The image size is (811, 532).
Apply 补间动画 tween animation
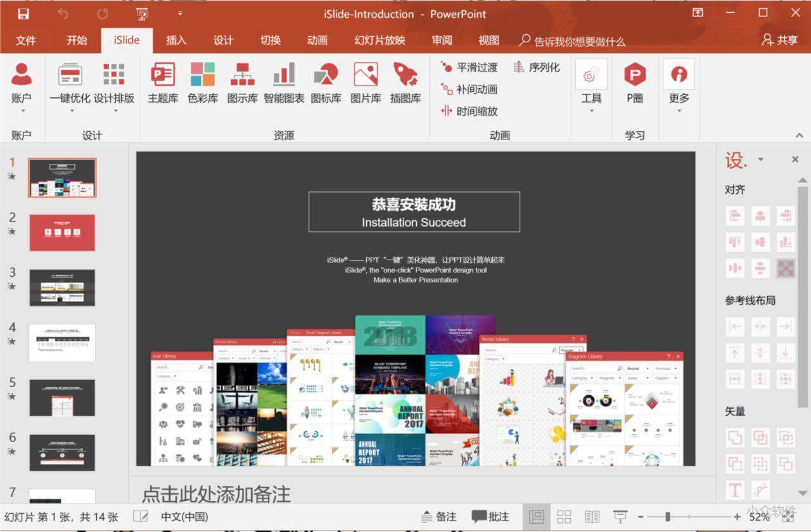pyautogui.click(x=469, y=89)
